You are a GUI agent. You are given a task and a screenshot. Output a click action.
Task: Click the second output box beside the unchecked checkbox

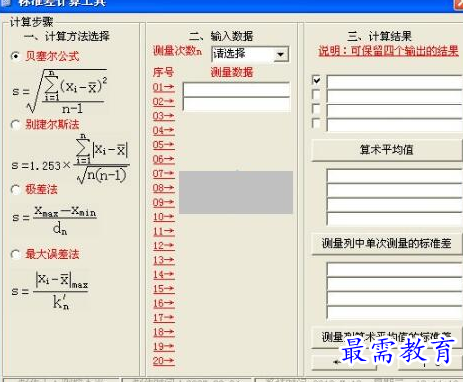click(395, 96)
